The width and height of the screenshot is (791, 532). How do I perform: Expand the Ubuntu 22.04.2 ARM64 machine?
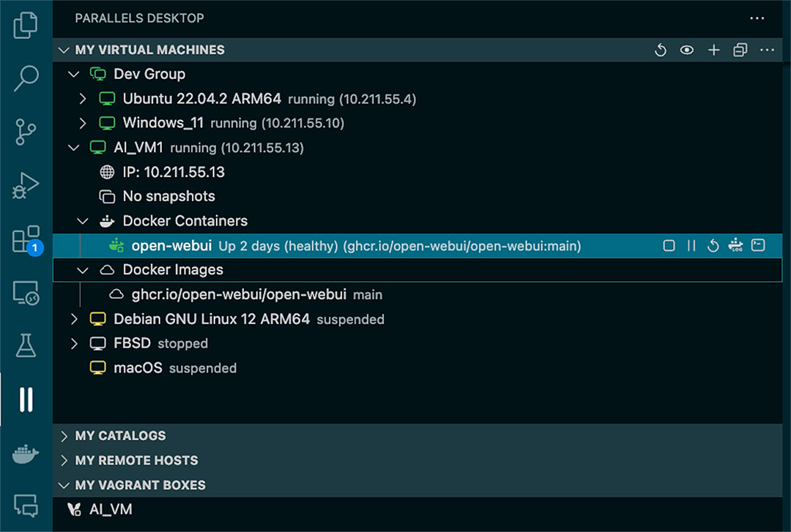(x=83, y=98)
